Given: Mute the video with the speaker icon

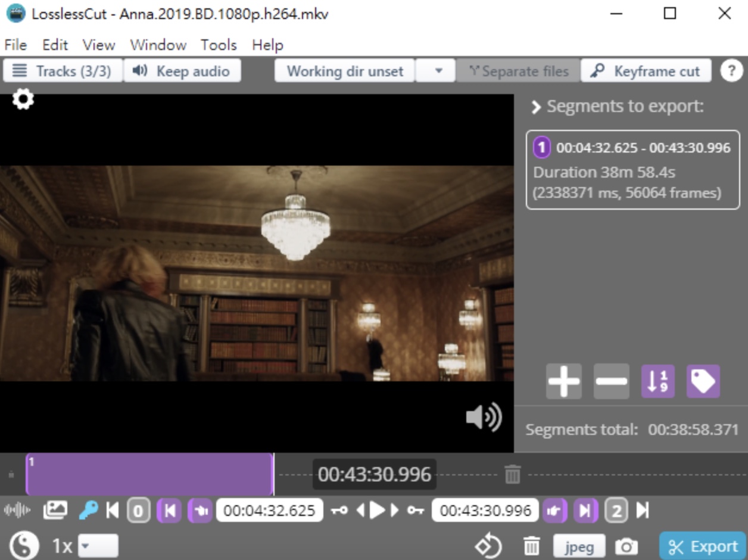Looking at the screenshot, I should (x=484, y=418).
